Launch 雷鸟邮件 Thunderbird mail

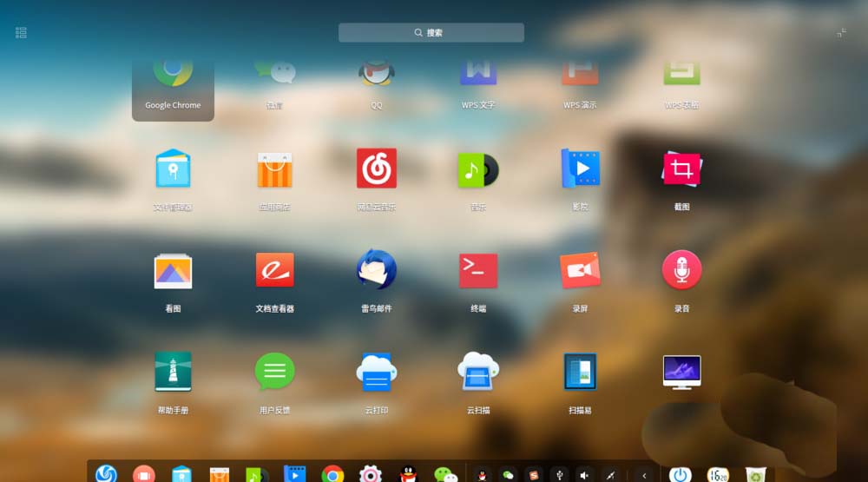click(377, 270)
